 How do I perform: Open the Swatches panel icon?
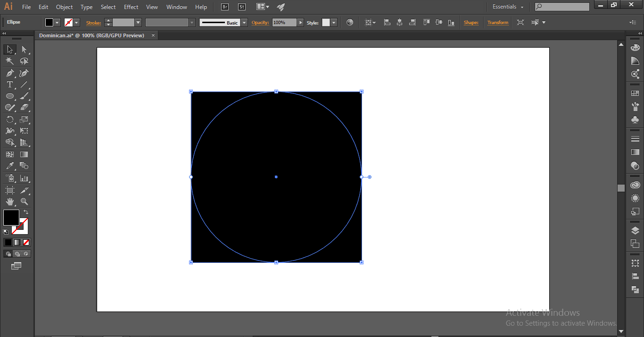pyautogui.click(x=635, y=93)
